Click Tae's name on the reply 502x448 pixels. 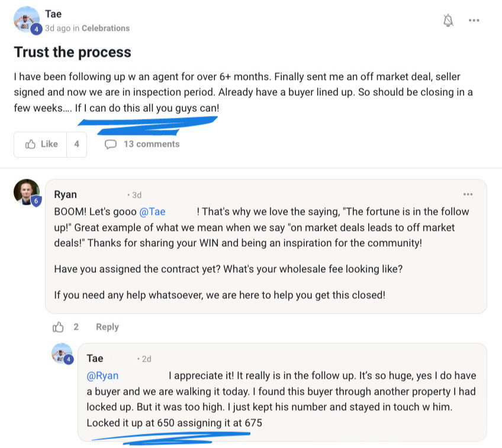pyautogui.click(x=95, y=358)
